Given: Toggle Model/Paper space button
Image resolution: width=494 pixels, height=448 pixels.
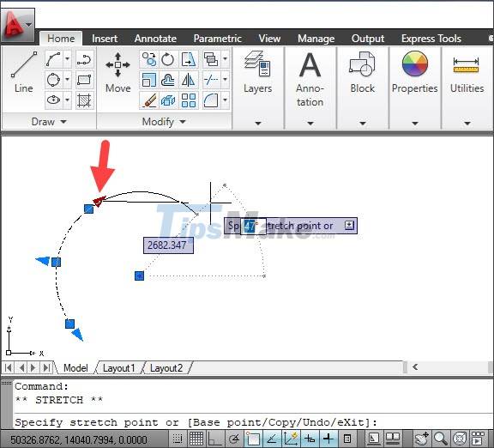Looking at the screenshot, I should [374, 439].
